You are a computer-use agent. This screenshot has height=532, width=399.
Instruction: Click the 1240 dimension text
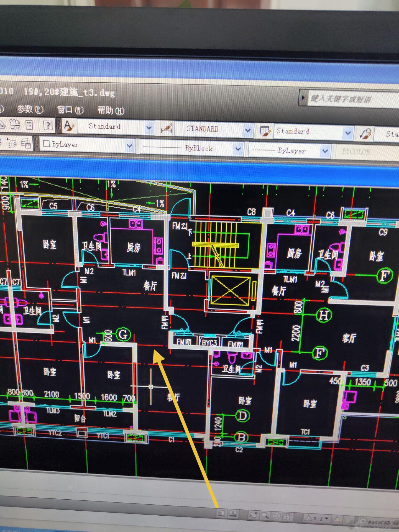[218, 424]
